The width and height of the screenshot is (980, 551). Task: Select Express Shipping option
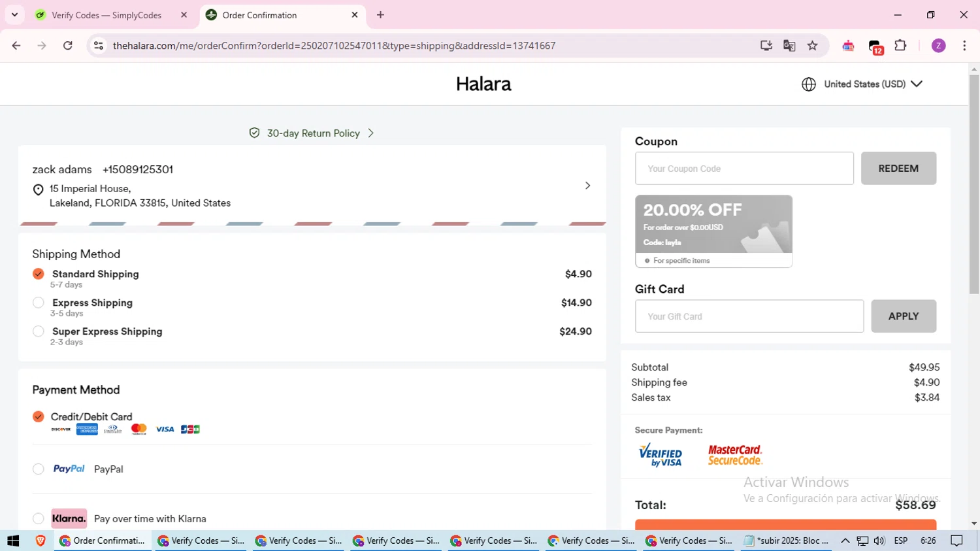pos(39,303)
